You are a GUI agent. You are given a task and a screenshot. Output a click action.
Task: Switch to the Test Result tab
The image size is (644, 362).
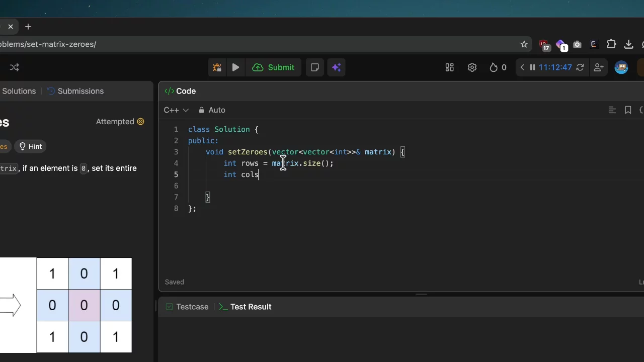pos(245,307)
